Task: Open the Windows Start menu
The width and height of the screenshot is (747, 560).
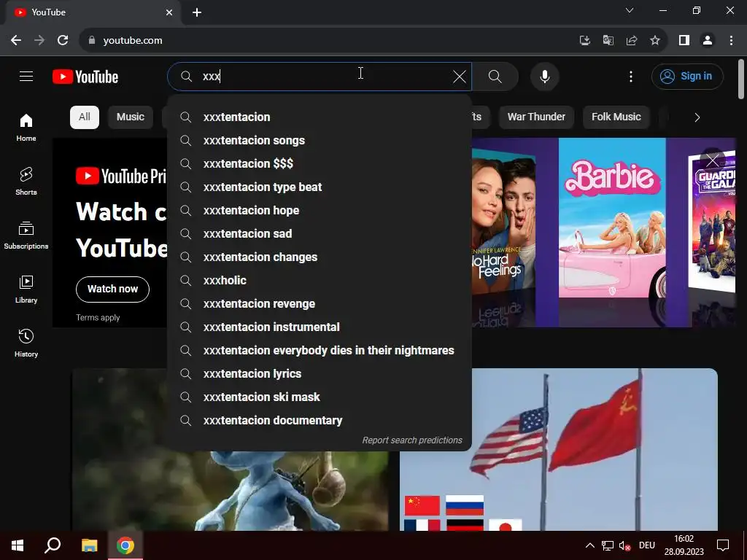Action: pos(18,545)
